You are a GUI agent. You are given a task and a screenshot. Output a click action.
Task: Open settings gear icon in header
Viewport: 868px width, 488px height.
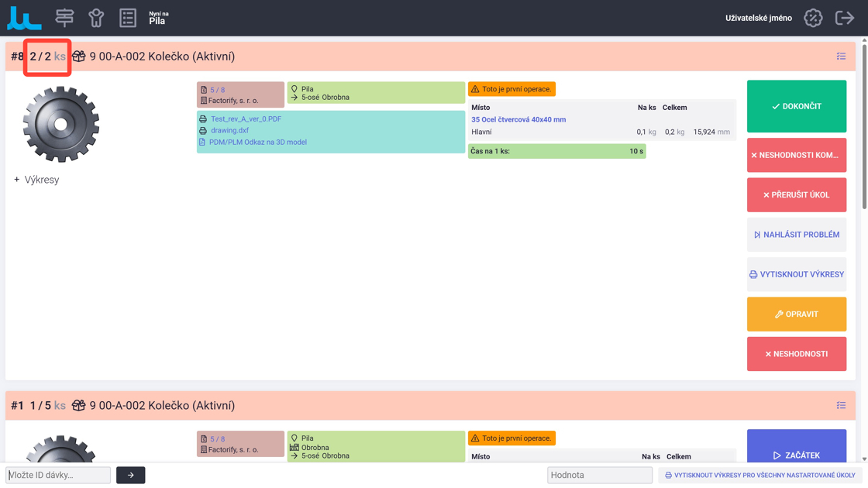pyautogui.click(x=813, y=18)
